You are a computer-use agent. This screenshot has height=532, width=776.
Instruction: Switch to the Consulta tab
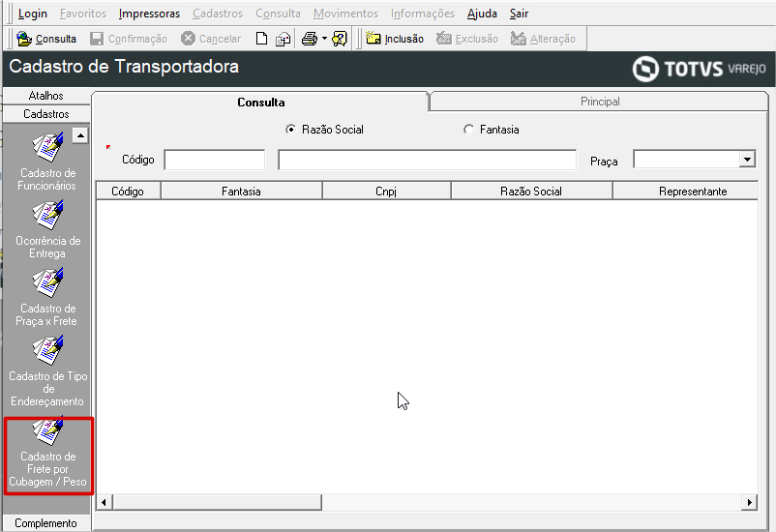(x=261, y=102)
